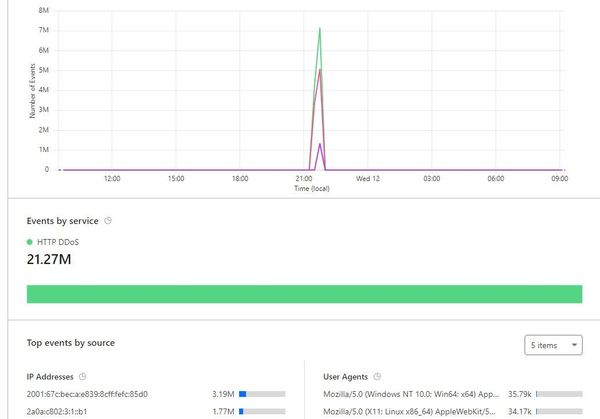This screenshot has width=600, height=419.
Task: Click the bar beside the 3.19M count
Action: (262, 394)
